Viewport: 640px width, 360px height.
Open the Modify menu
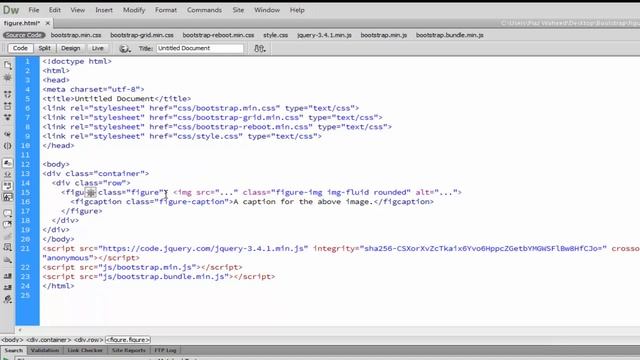[x=134, y=10]
